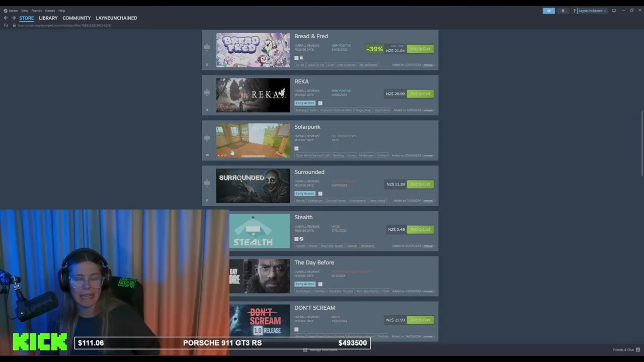Open the Games menu

tap(50, 11)
